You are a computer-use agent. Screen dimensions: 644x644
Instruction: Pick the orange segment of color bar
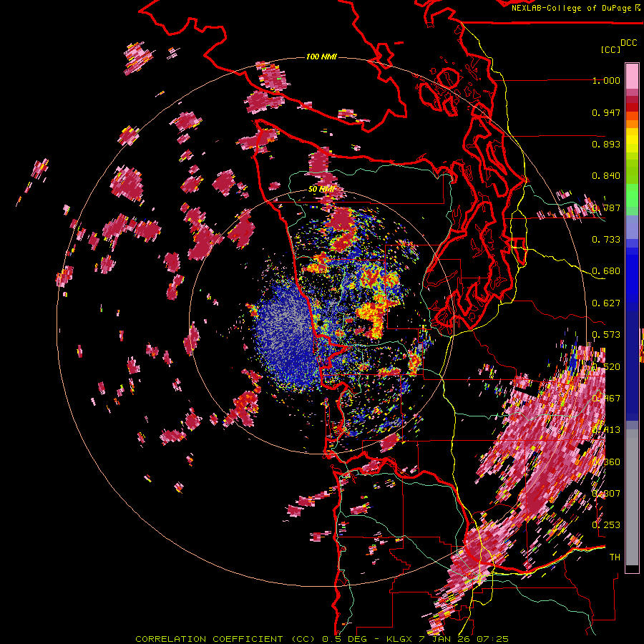point(632,124)
